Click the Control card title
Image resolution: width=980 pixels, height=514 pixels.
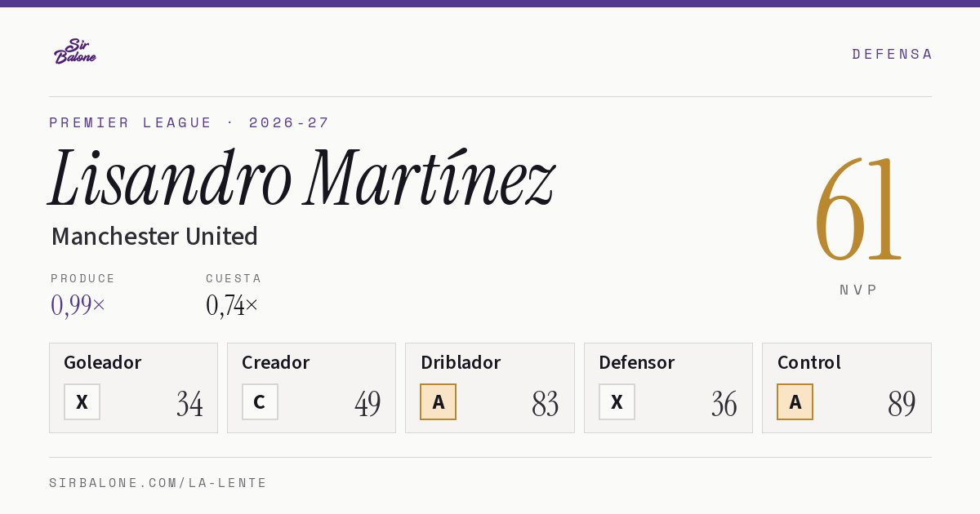click(x=809, y=362)
